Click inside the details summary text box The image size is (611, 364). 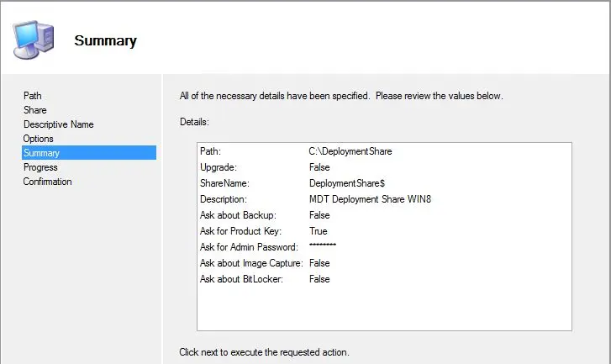click(x=384, y=236)
